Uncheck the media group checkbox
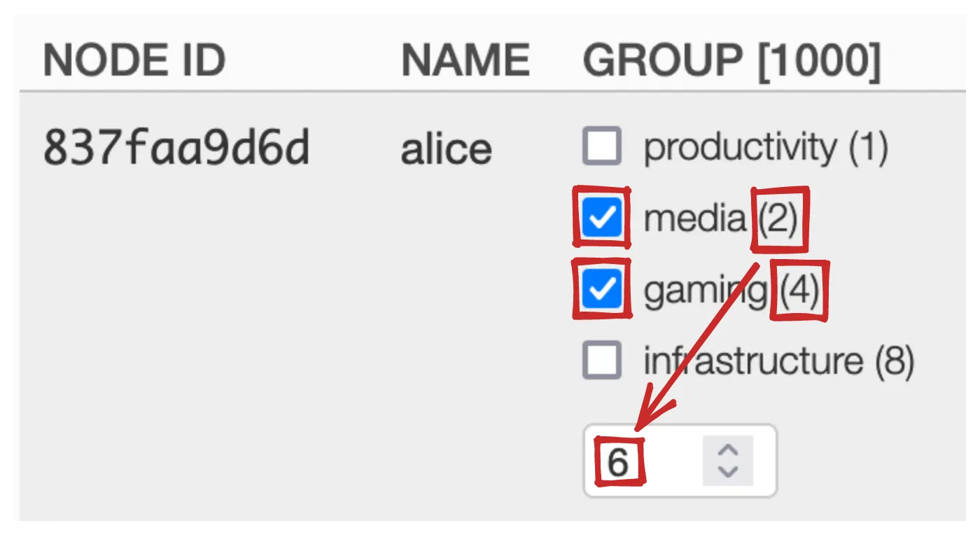The image size is (980, 535). 601,218
